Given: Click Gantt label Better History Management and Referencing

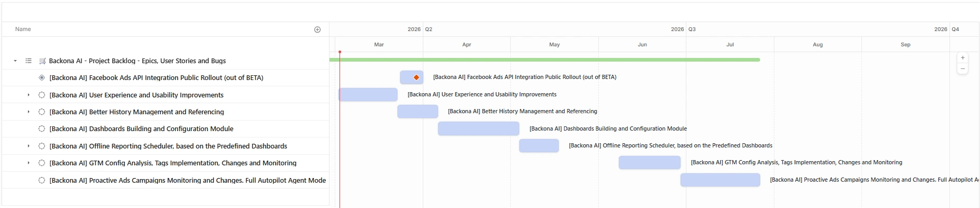Looking at the screenshot, I should pos(522,112).
